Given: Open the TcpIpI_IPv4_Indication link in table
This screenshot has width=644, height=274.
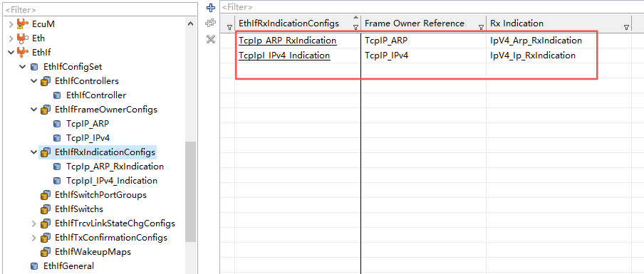Looking at the screenshot, I should [284, 55].
